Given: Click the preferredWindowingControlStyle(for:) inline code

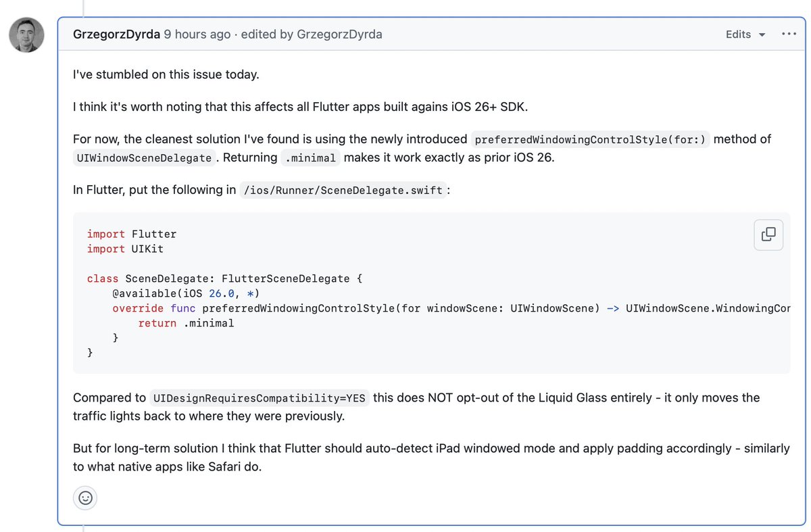Looking at the screenshot, I should (x=590, y=140).
